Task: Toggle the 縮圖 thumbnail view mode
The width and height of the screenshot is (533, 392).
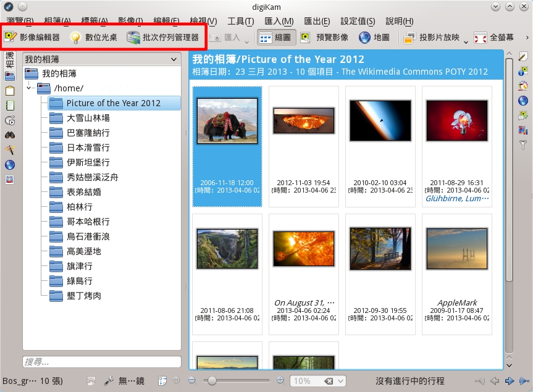Action: coord(276,38)
